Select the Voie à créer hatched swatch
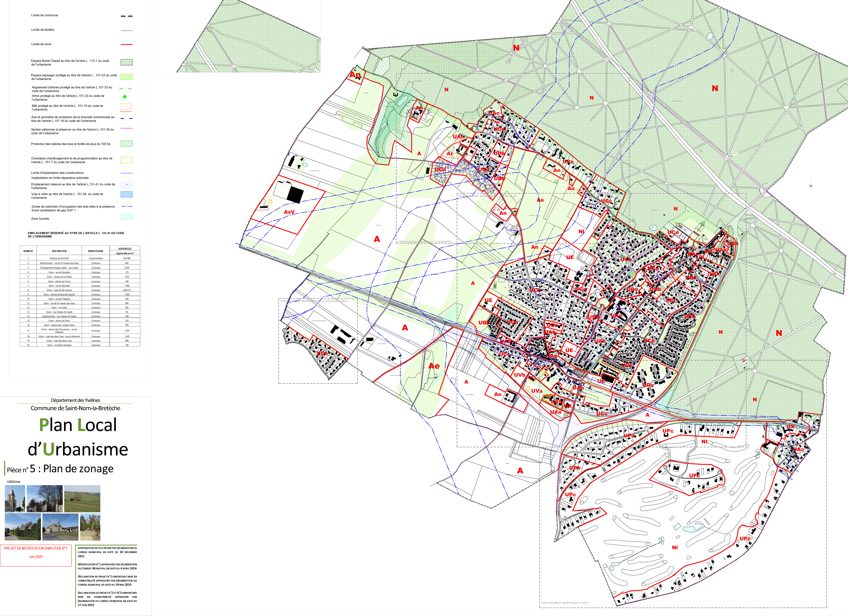The height and width of the screenshot is (616, 848). pyautogui.click(x=126, y=194)
